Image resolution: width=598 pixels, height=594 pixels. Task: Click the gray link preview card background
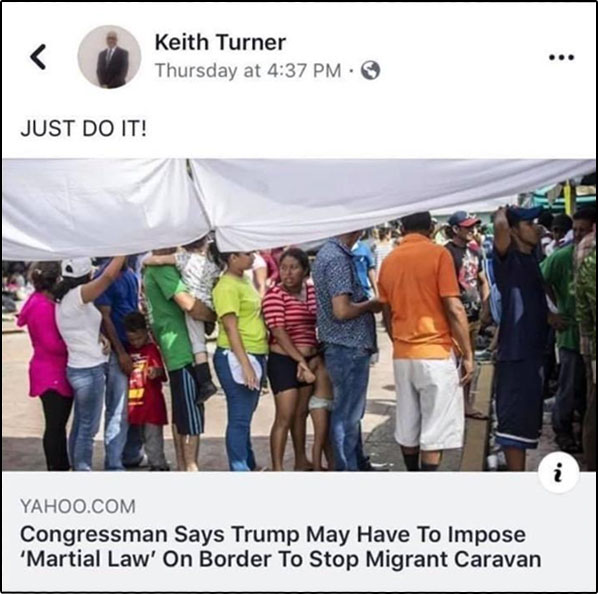pos(299,531)
